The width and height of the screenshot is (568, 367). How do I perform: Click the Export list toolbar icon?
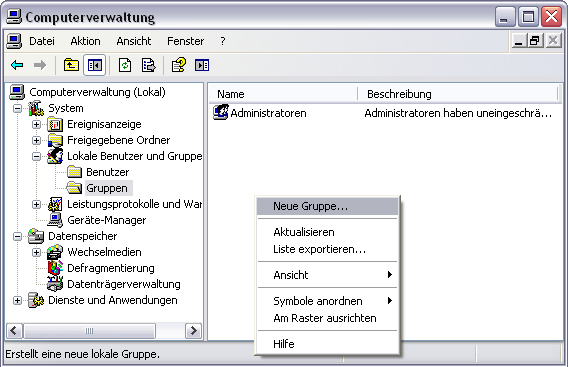pyautogui.click(x=149, y=65)
